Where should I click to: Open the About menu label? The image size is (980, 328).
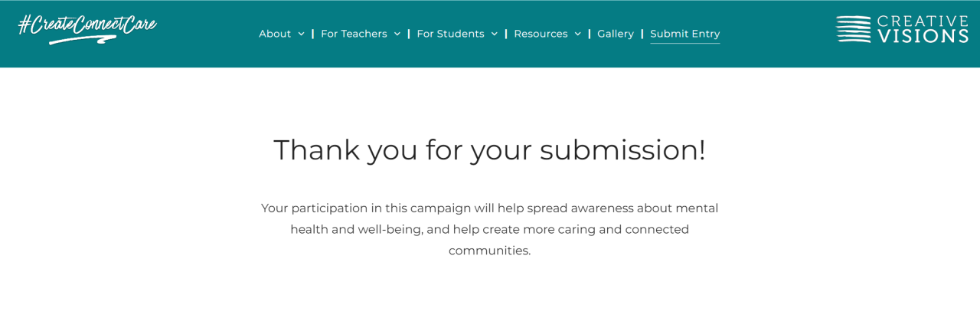coord(275,34)
